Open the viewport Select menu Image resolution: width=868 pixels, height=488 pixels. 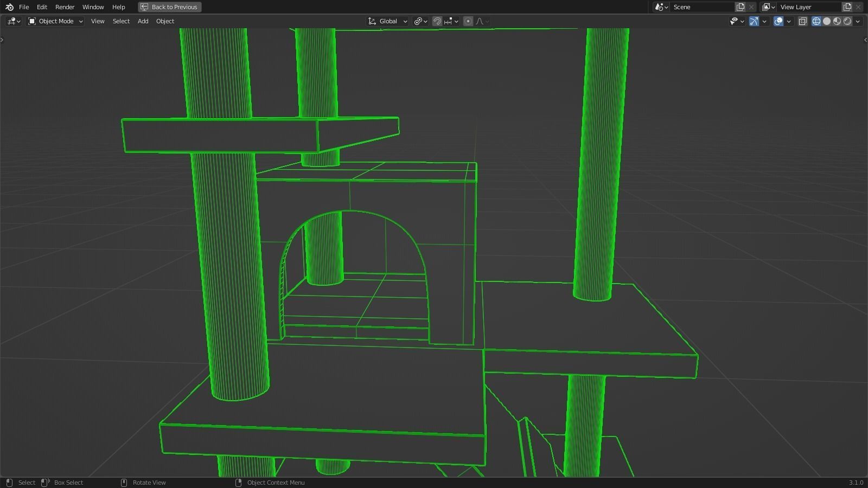coord(121,21)
